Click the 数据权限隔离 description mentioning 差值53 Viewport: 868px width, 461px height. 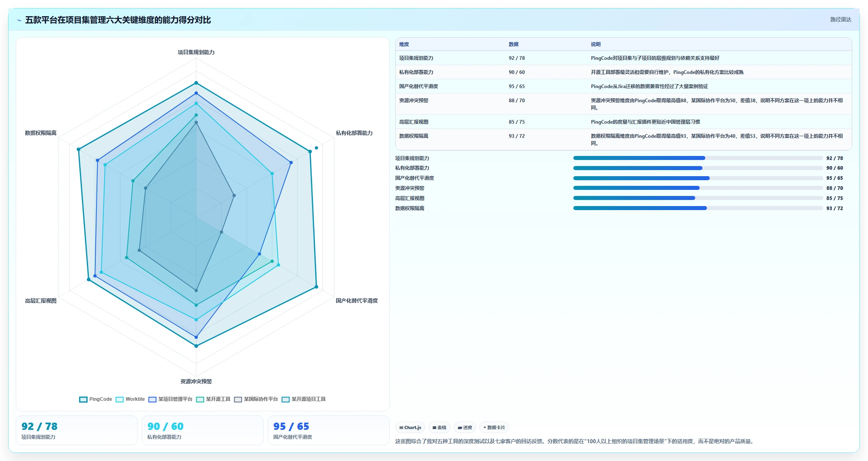coord(717,140)
